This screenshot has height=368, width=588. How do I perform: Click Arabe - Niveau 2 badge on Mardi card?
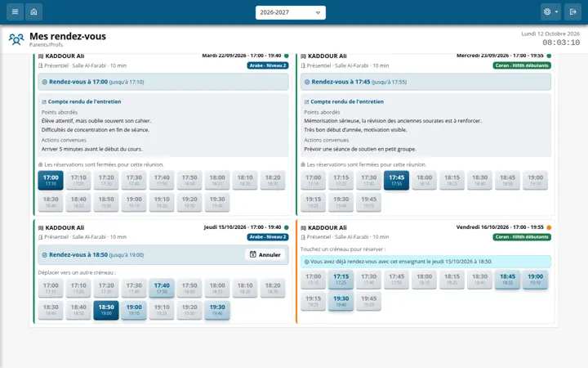pos(268,65)
